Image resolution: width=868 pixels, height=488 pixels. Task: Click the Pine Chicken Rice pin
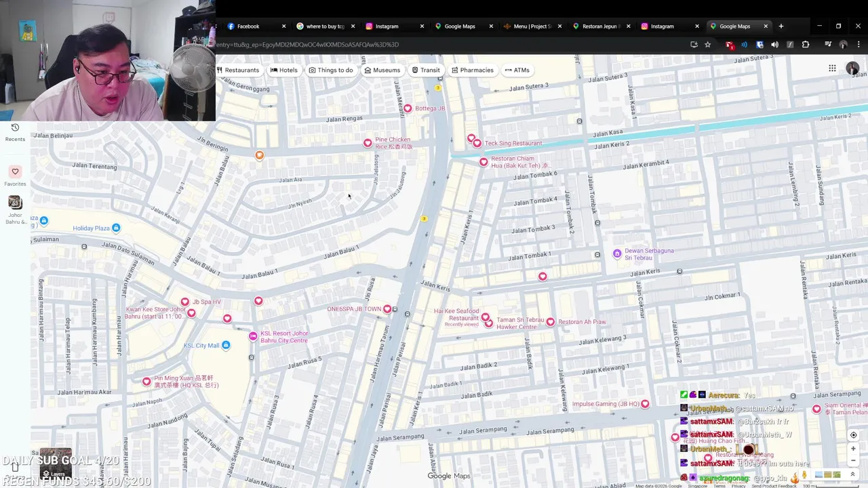click(368, 143)
